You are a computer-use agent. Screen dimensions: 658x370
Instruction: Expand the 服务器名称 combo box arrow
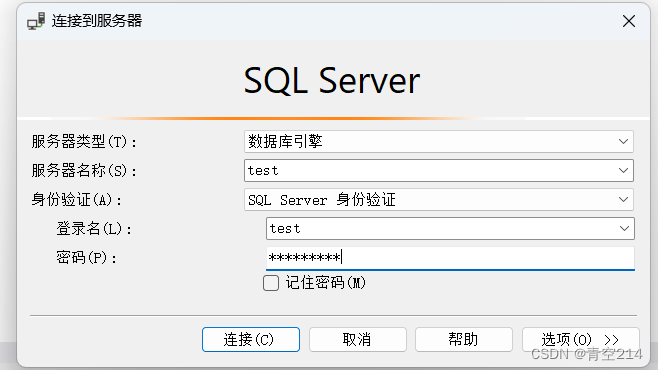pos(623,170)
